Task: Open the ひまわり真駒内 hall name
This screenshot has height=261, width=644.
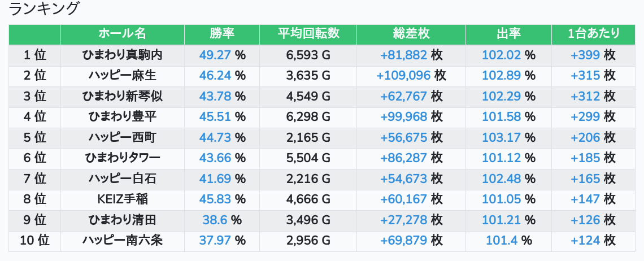Action: coord(122,55)
